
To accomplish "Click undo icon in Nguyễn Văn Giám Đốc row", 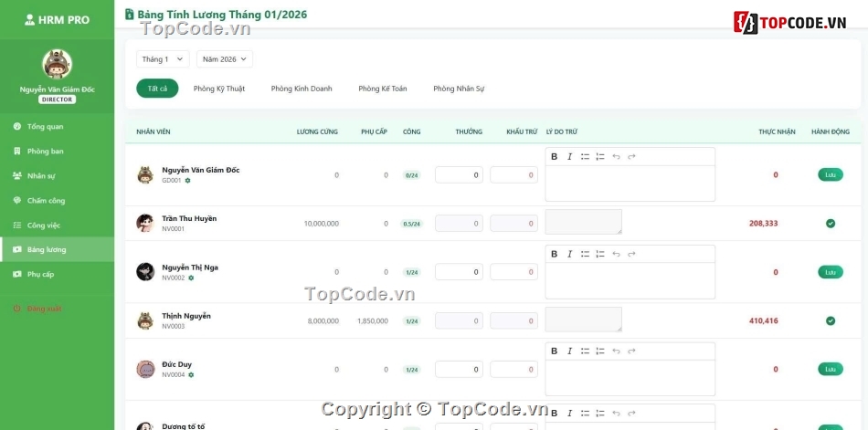I will [616, 157].
